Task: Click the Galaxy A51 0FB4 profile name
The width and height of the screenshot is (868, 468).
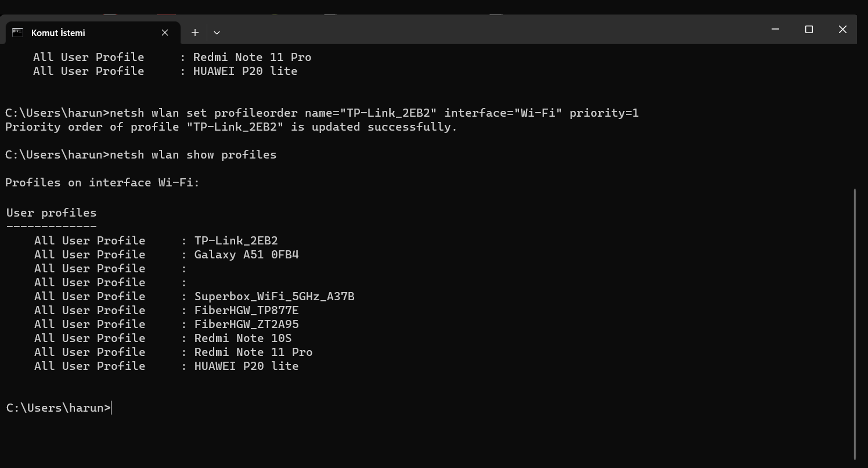Action: coord(246,254)
